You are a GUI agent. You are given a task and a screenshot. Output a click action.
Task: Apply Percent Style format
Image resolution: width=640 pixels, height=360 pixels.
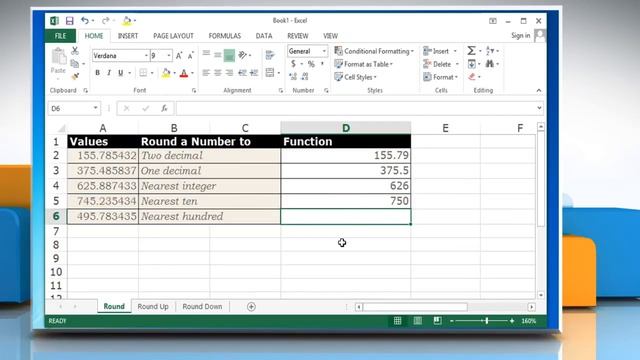point(311,64)
